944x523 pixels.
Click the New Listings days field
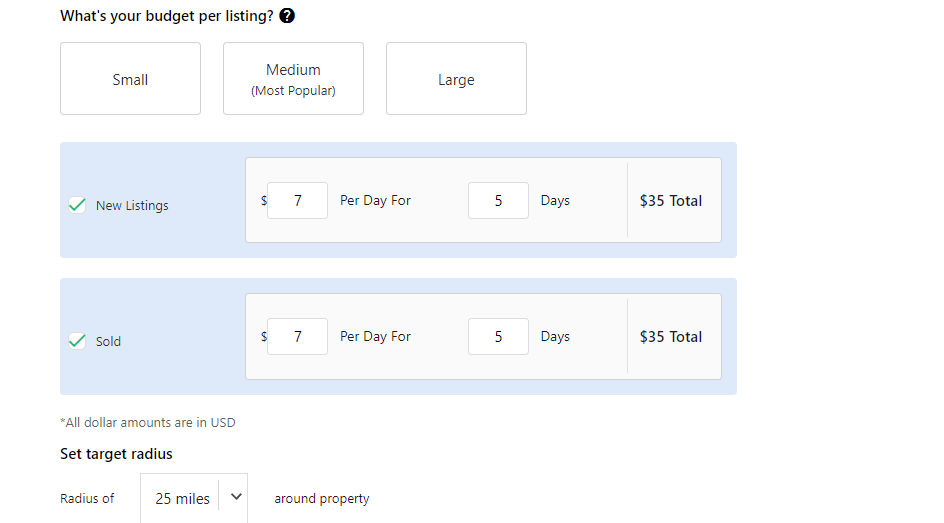[x=498, y=200]
